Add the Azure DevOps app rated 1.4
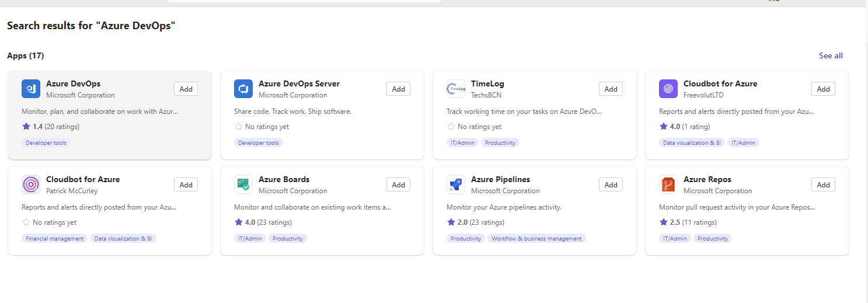The height and width of the screenshot is (303, 868). click(x=186, y=89)
